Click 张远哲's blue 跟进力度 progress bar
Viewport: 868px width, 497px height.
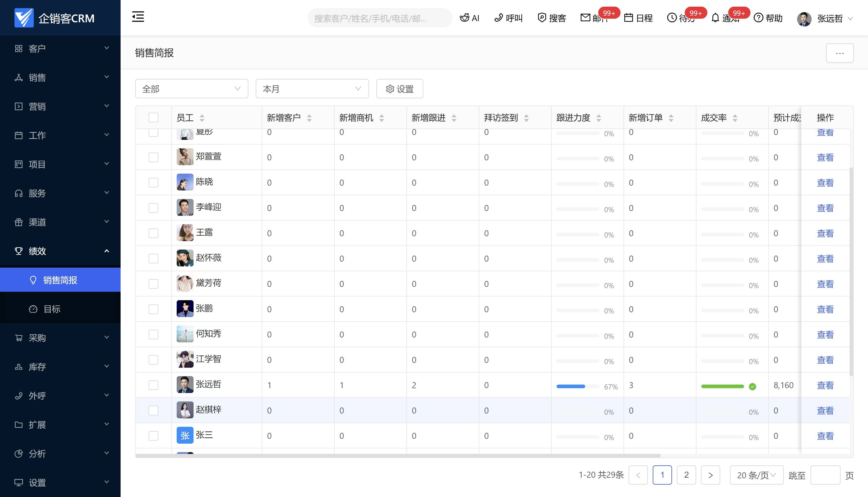[x=571, y=386]
